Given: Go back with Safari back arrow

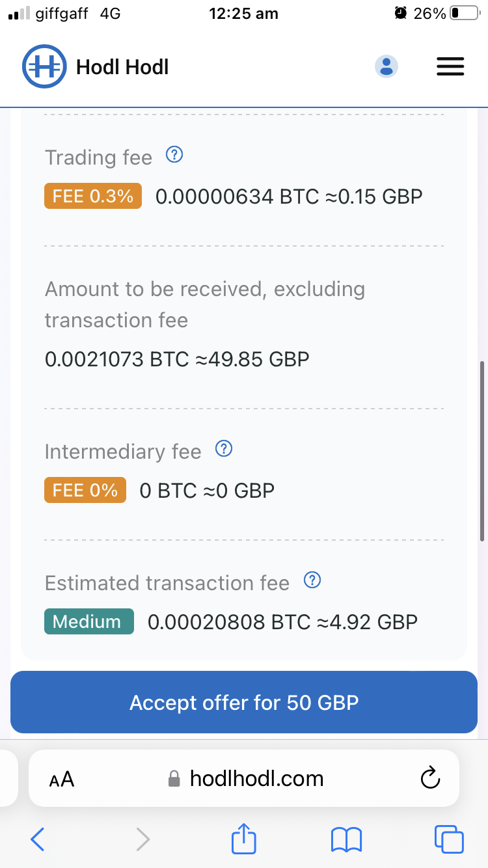Looking at the screenshot, I should pyautogui.click(x=38, y=839).
